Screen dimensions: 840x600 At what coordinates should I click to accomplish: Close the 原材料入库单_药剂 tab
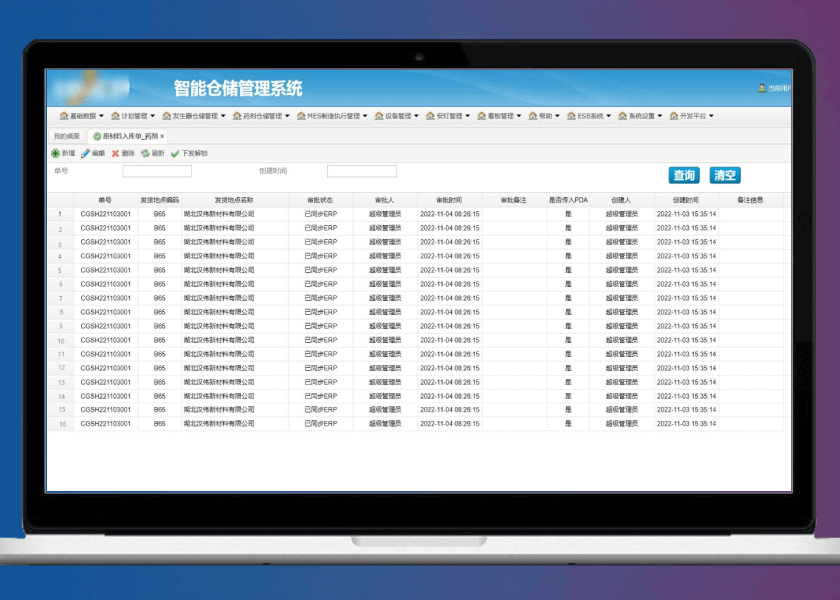pyautogui.click(x=162, y=135)
